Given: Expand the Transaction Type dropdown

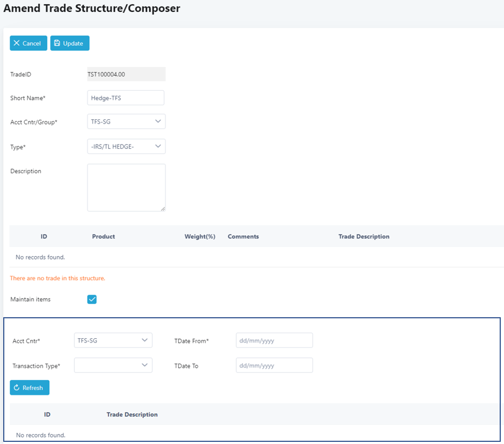Looking at the screenshot, I should tap(113, 365).
